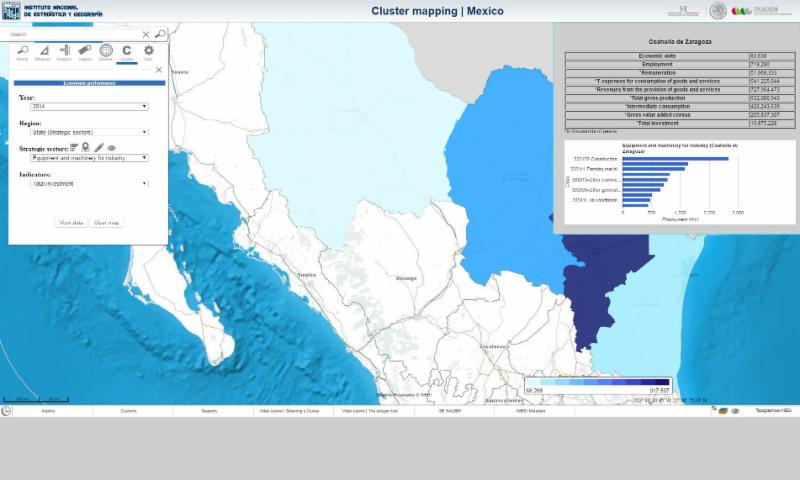This screenshot has height=480, width=800.
Task: Open the Analysis tool
Action: [x=64, y=52]
